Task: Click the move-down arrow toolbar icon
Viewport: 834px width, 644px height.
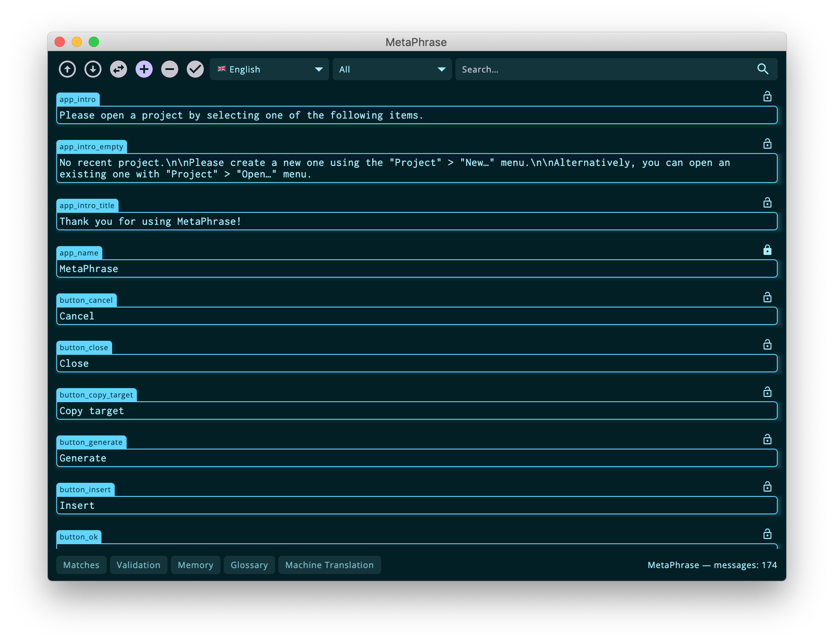Action: point(93,69)
